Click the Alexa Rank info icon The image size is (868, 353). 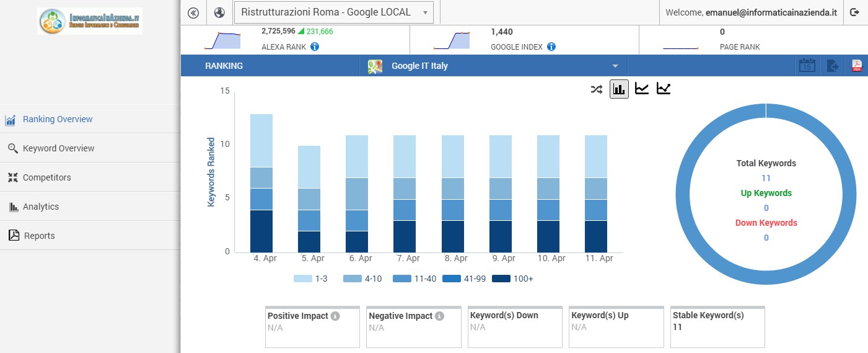click(x=315, y=47)
